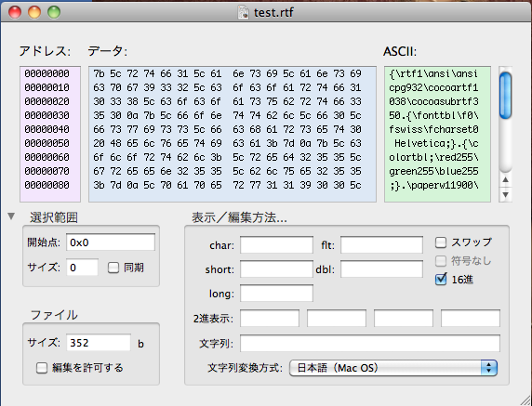Click ASCII line Helvetica;}.{\c
This screenshot has height=406, width=532.
pyautogui.click(x=436, y=143)
